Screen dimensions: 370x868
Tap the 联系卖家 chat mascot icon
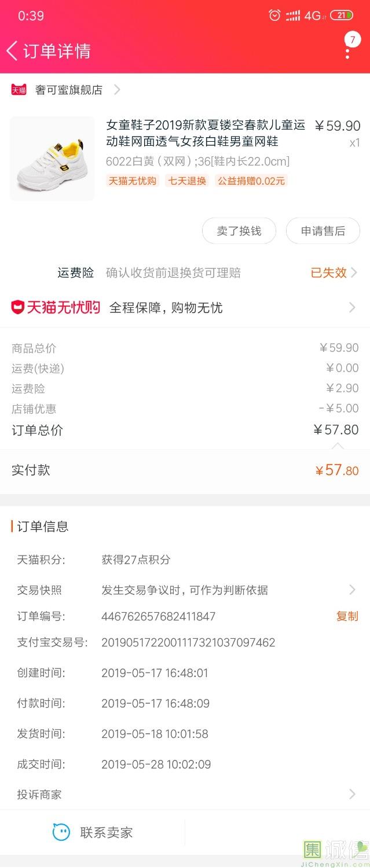(x=61, y=832)
